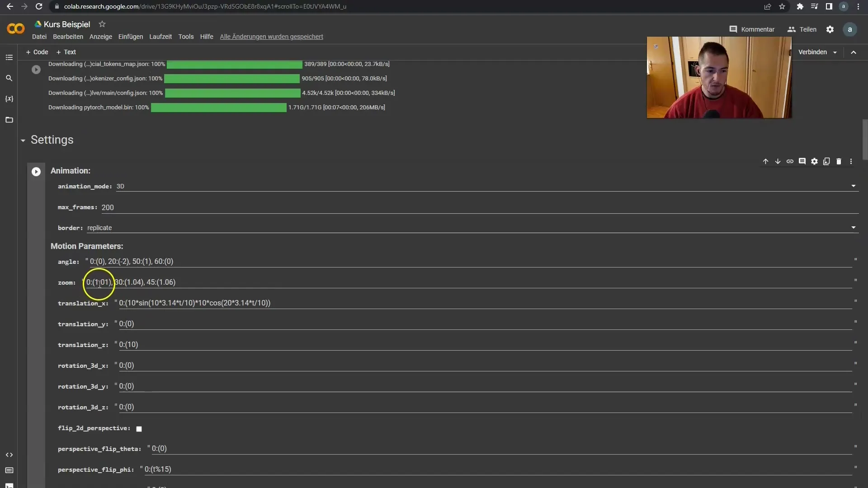Share this page icon in address bar
The height and width of the screenshot is (488, 868).
[x=768, y=6]
